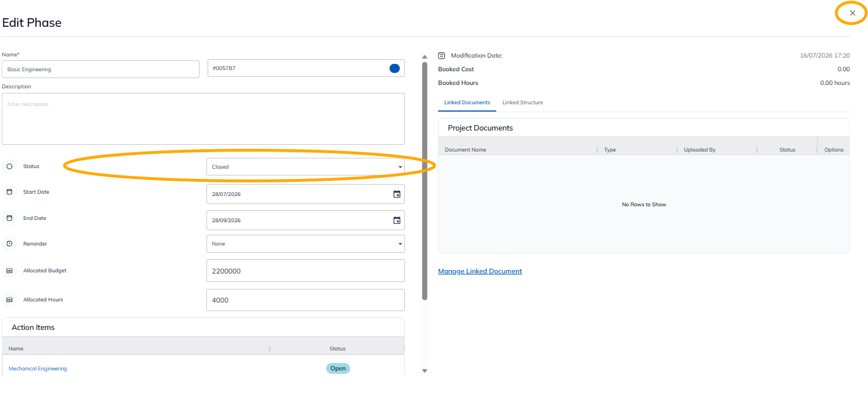
Task: Click the Allocated Budget icon
Action: 9,271
